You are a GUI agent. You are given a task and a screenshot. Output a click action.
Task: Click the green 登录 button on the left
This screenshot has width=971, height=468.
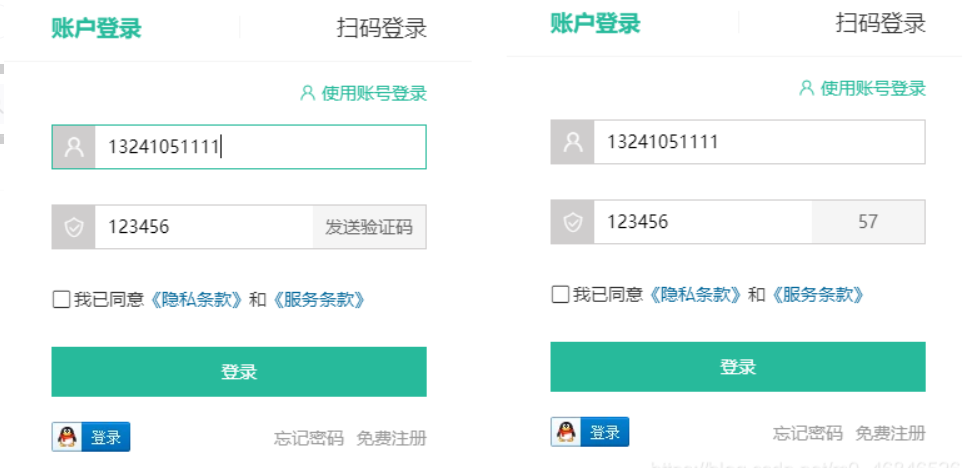[239, 371]
